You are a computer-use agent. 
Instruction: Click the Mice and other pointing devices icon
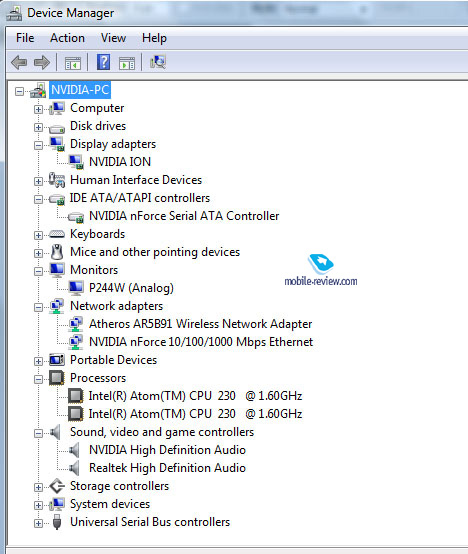point(57,252)
